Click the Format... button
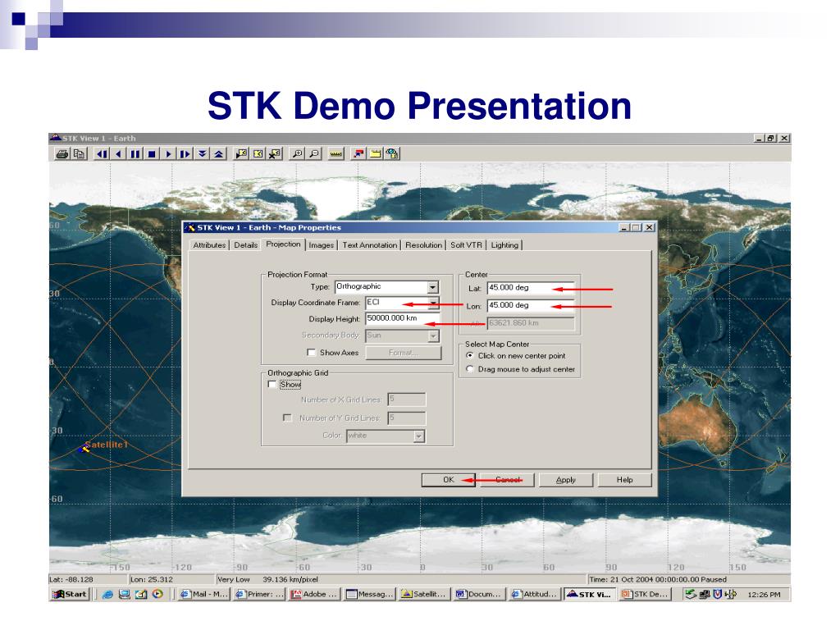The width and height of the screenshot is (840, 630). (404, 353)
